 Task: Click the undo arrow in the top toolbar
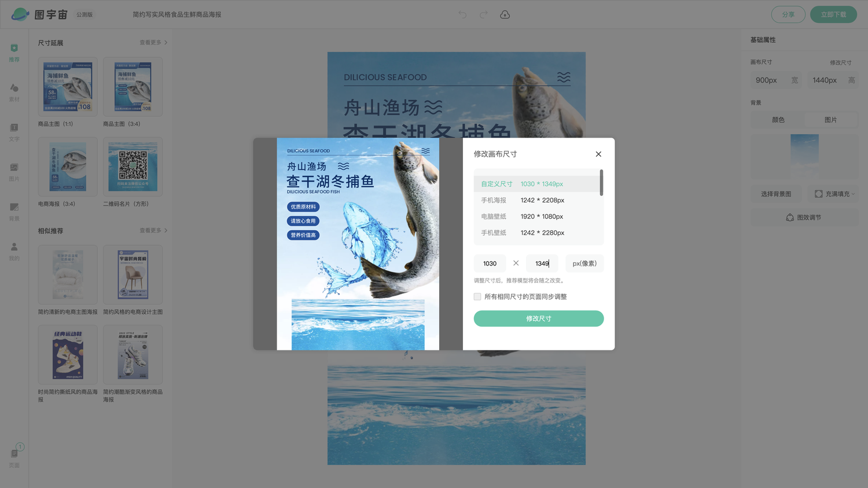[462, 14]
